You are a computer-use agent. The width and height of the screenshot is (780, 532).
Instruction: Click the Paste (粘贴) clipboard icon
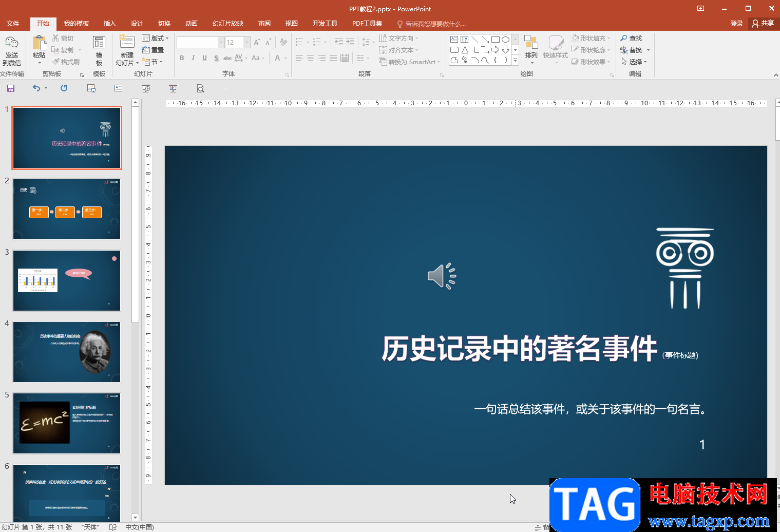39,43
